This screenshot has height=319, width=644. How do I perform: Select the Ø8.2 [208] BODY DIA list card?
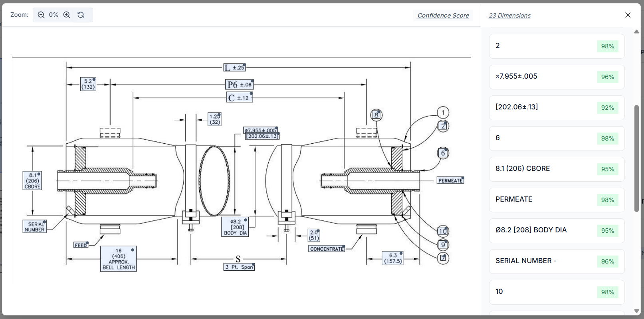coord(557,231)
